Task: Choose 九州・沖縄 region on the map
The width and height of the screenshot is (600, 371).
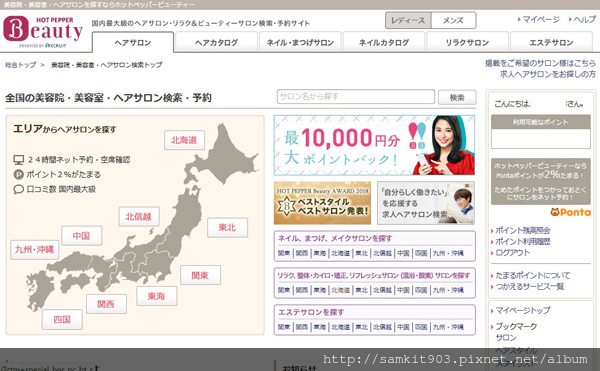Action: click(x=34, y=250)
